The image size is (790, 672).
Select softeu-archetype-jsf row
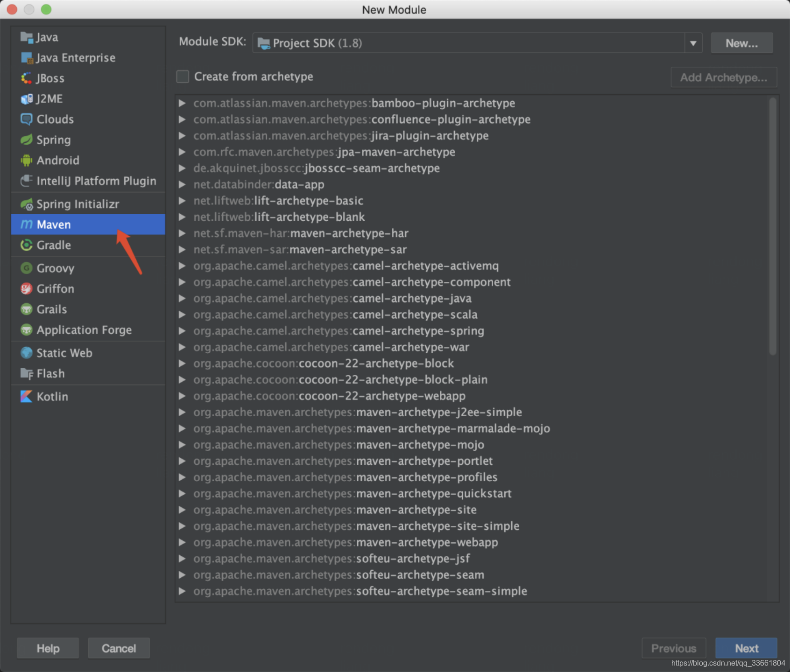pos(473,559)
